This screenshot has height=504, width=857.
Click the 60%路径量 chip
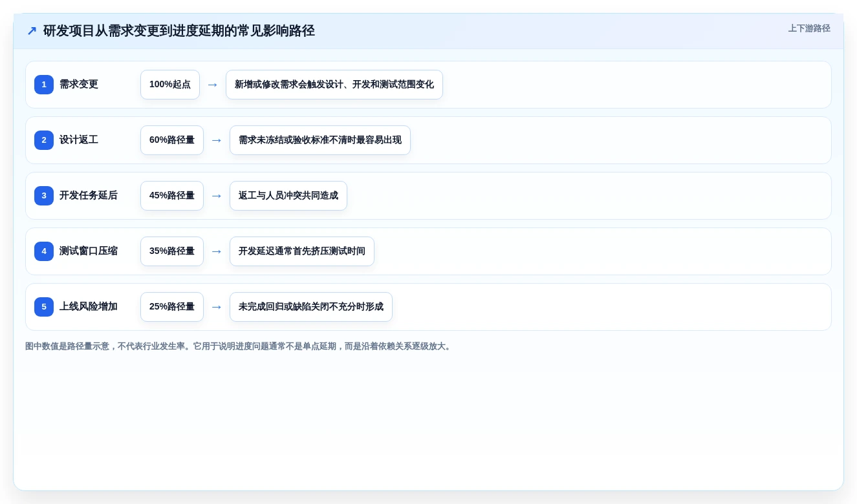click(x=172, y=140)
